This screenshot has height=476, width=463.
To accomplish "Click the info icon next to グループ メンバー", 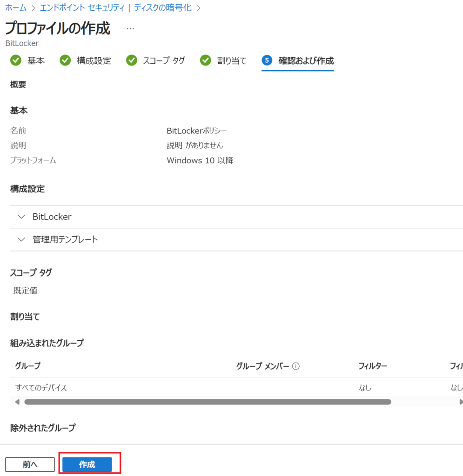I will coord(296,366).
